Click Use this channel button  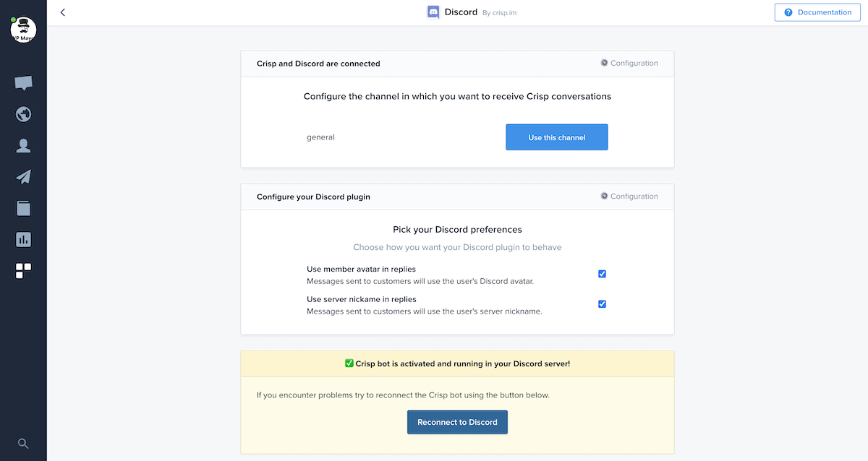tap(557, 137)
